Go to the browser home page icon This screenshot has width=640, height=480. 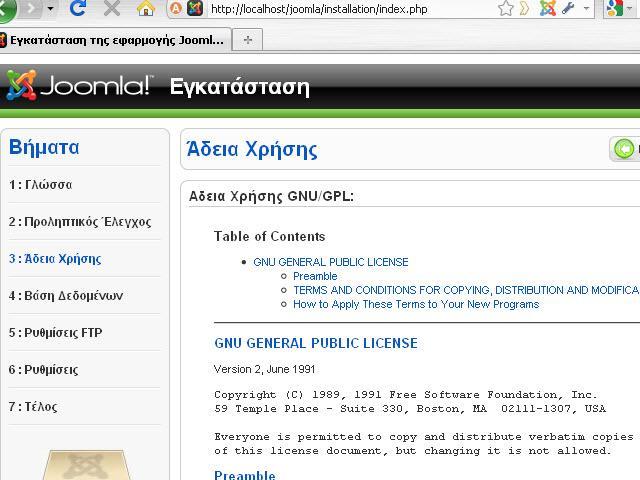click(146, 8)
